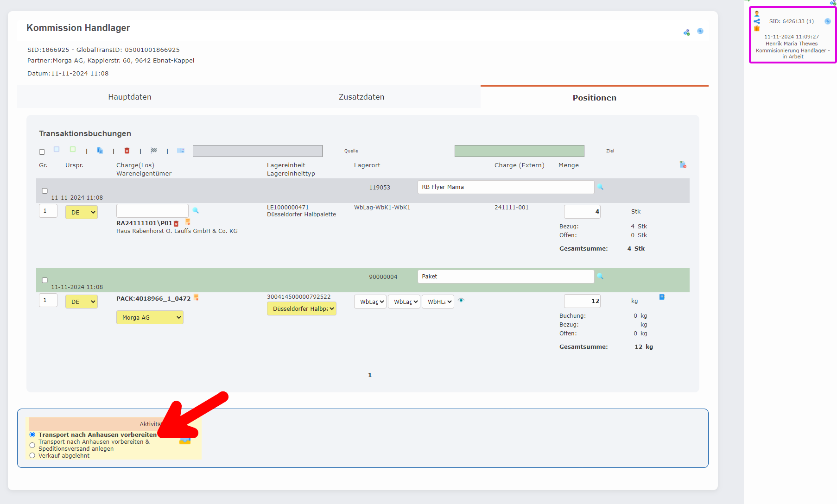Click the orange gift icon in the sidebar card
Image resolution: width=837 pixels, height=504 pixels.
(x=756, y=28)
